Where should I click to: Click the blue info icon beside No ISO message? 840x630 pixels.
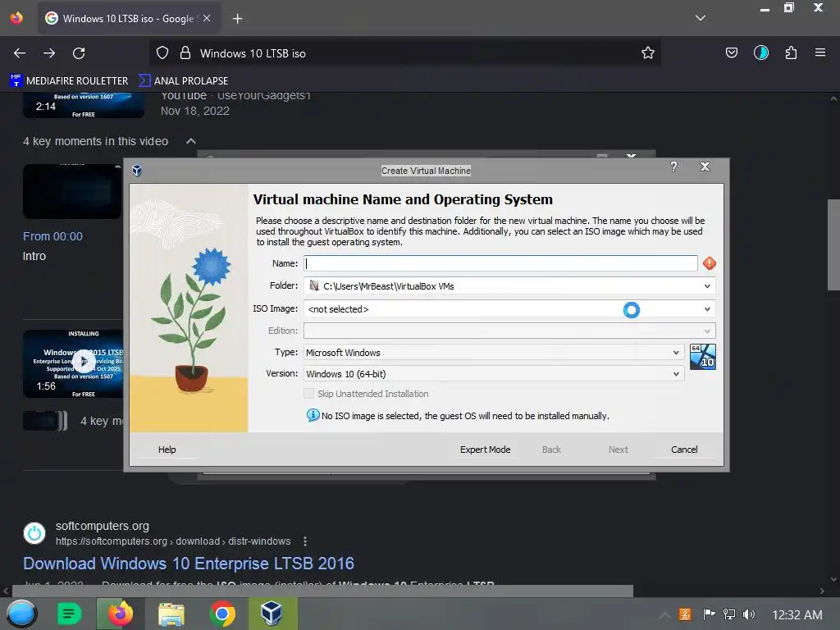313,415
